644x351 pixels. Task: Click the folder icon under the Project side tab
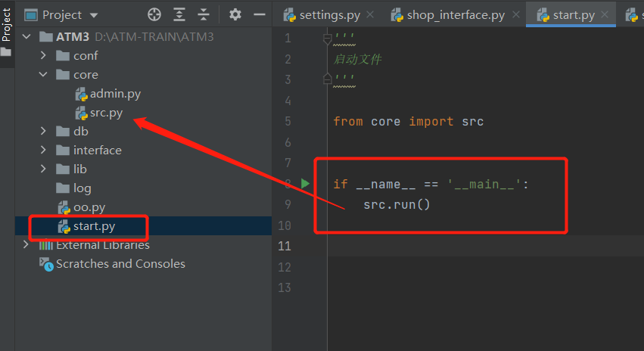(x=6, y=52)
